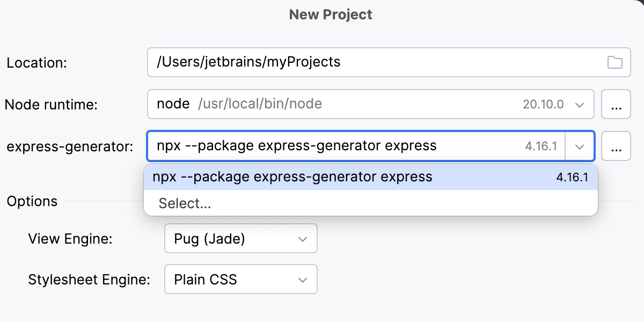644x322 pixels.
Task: Click the New Project title
Action: coord(331,14)
